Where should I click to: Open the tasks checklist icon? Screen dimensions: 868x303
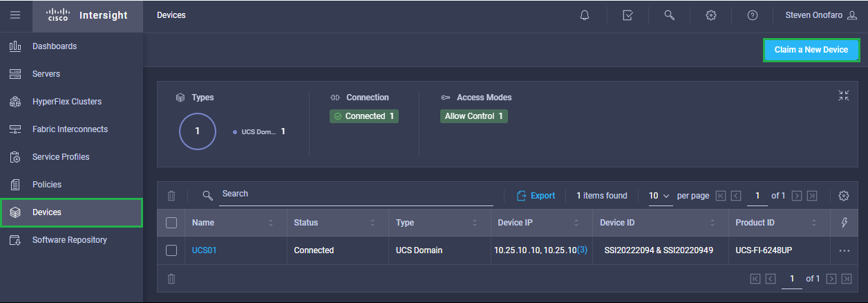628,15
